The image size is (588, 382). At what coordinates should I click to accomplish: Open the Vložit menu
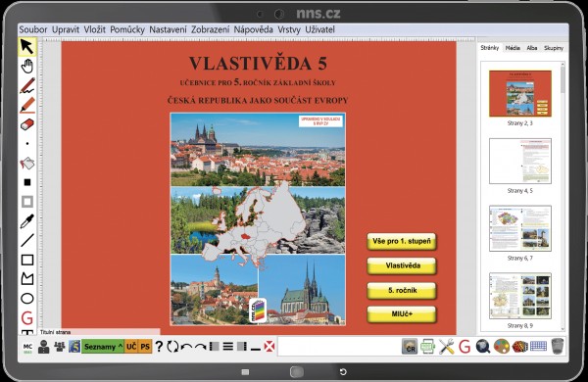tap(94, 29)
